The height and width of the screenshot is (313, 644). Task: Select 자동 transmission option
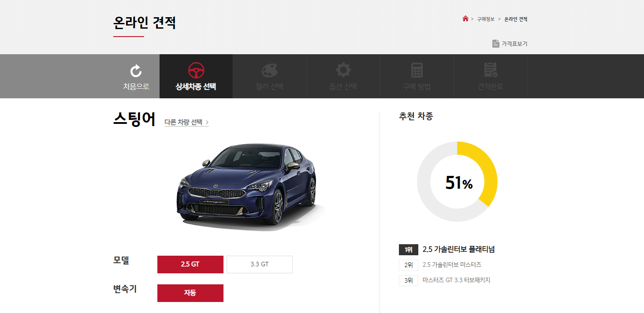pos(190,293)
